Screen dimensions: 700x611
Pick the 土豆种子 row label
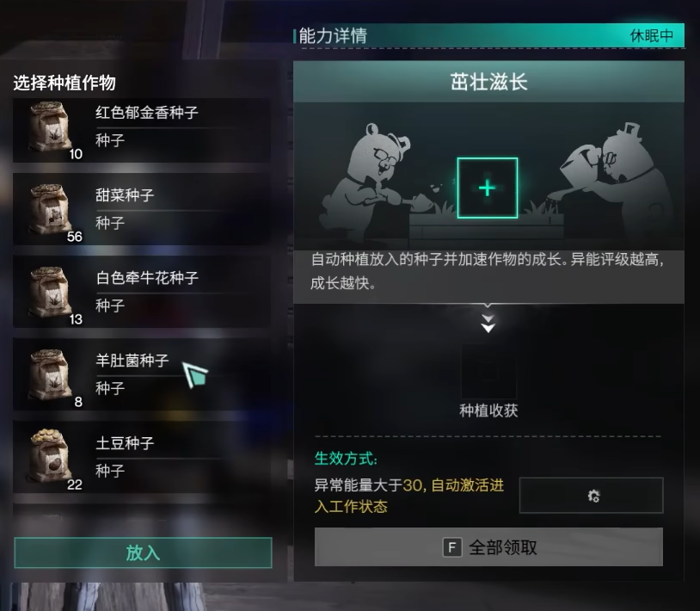click(125, 442)
